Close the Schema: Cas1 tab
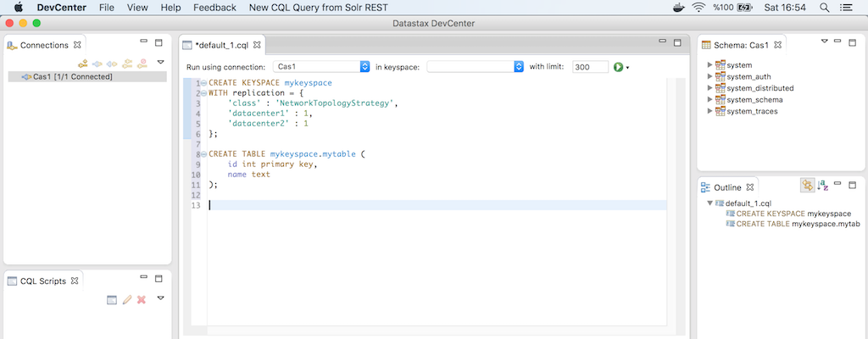This screenshot has width=868, height=339. click(x=777, y=45)
